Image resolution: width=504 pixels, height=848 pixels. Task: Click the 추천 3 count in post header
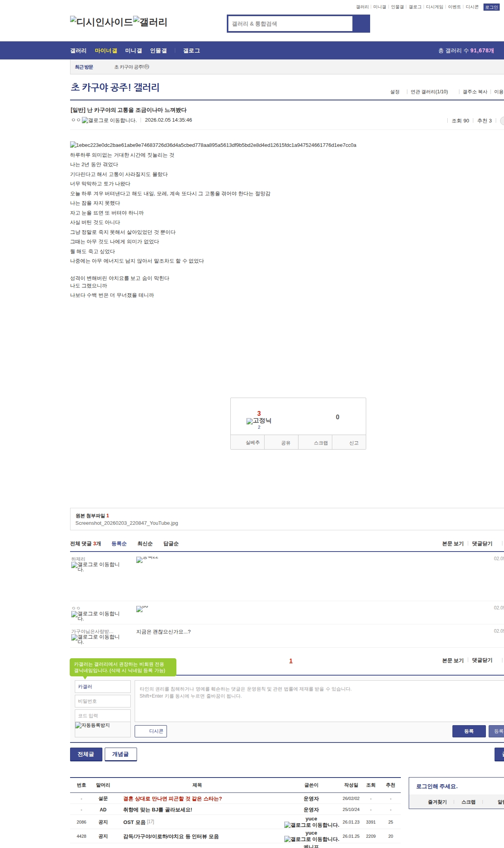pyautogui.click(x=484, y=121)
